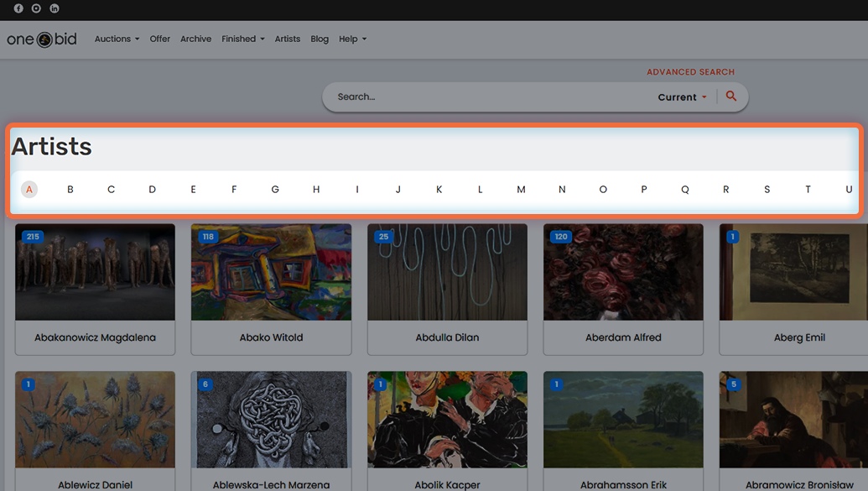Select letter G in artist index
This screenshot has height=491, width=868.
(275, 190)
